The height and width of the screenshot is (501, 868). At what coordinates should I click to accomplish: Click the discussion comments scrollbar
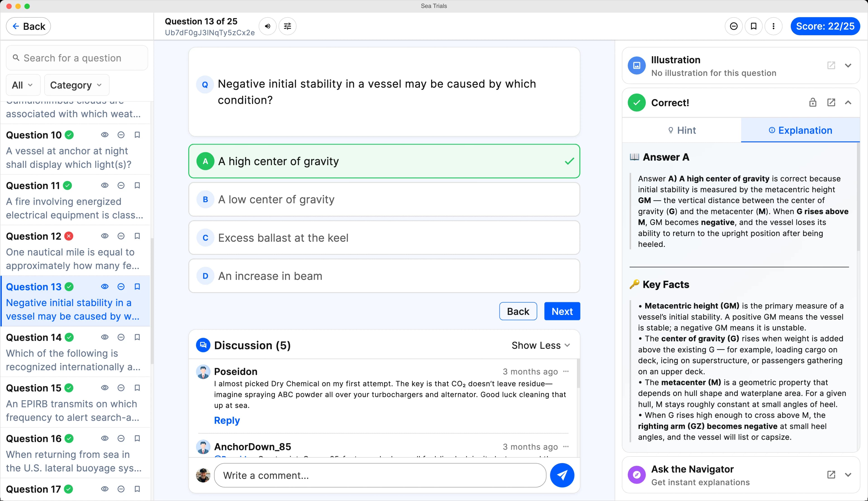pos(578,373)
